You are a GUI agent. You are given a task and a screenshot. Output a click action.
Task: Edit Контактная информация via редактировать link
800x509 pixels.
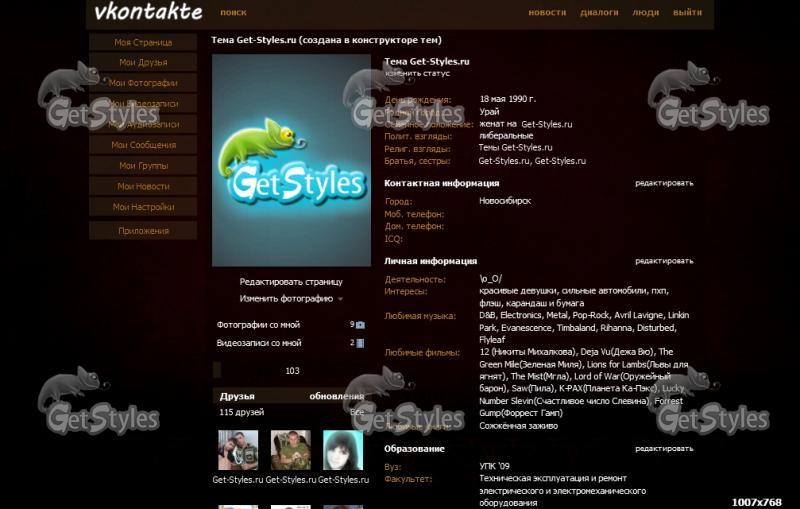664,183
